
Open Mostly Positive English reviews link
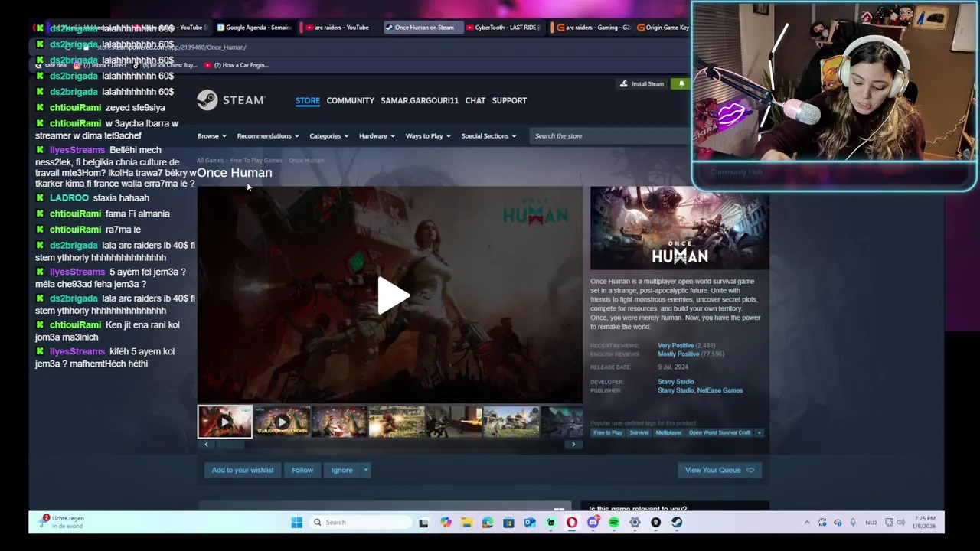click(678, 354)
